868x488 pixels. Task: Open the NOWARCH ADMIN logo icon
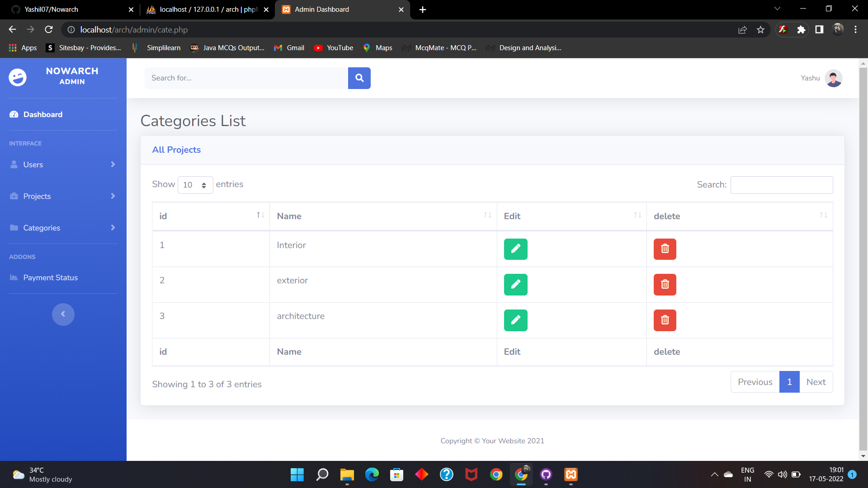pos(17,77)
